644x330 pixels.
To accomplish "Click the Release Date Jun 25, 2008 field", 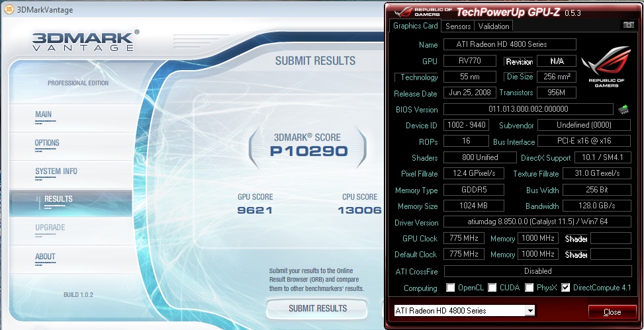I will pyautogui.click(x=470, y=93).
